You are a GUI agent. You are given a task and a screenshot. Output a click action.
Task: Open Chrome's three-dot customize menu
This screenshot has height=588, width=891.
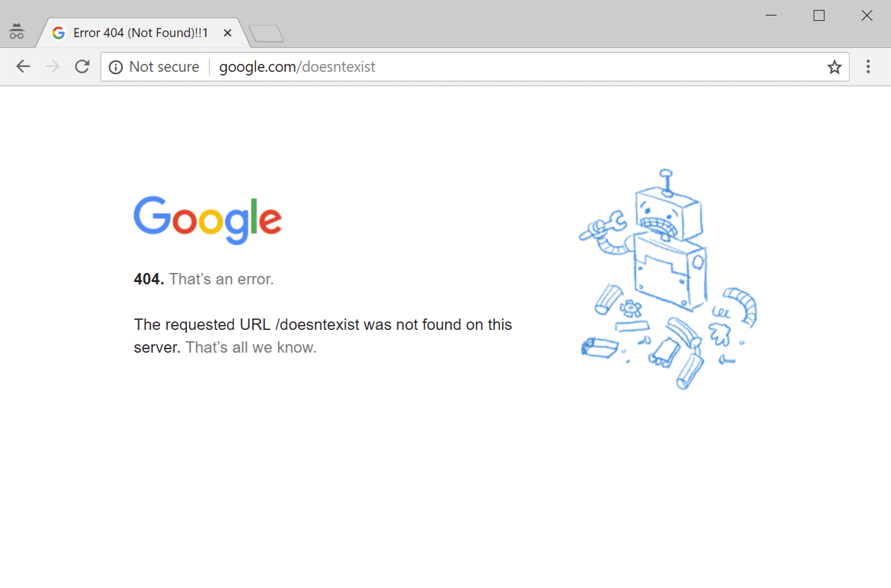[868, 66]
